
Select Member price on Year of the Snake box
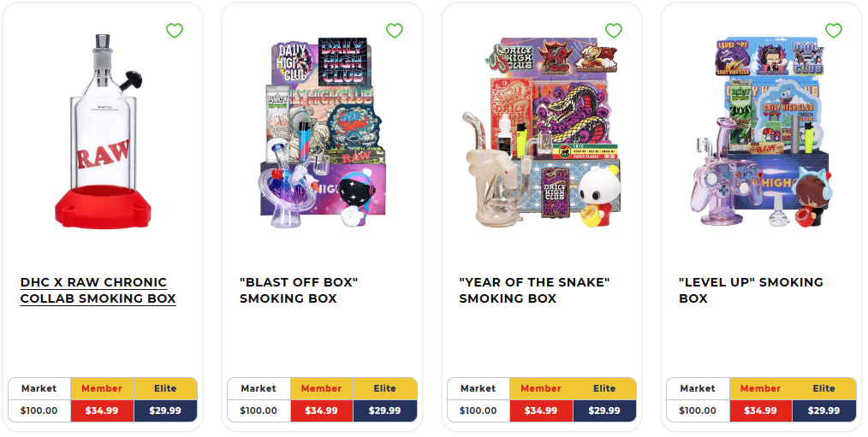541,410
